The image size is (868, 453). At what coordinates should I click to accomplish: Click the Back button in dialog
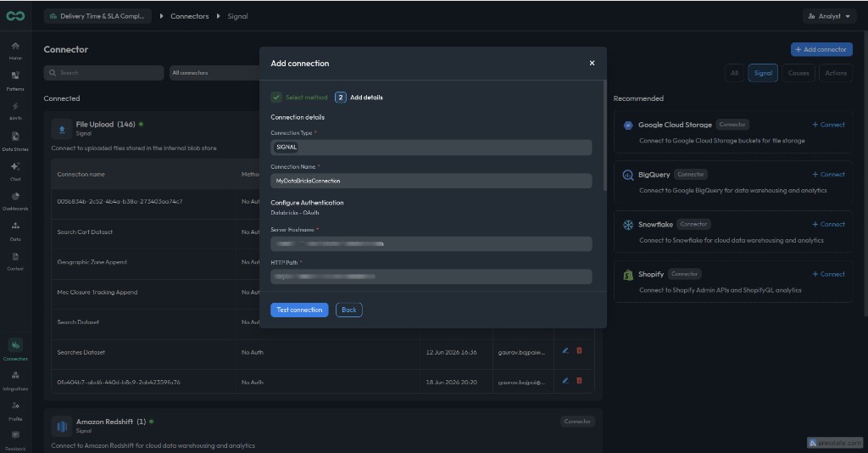348,310
